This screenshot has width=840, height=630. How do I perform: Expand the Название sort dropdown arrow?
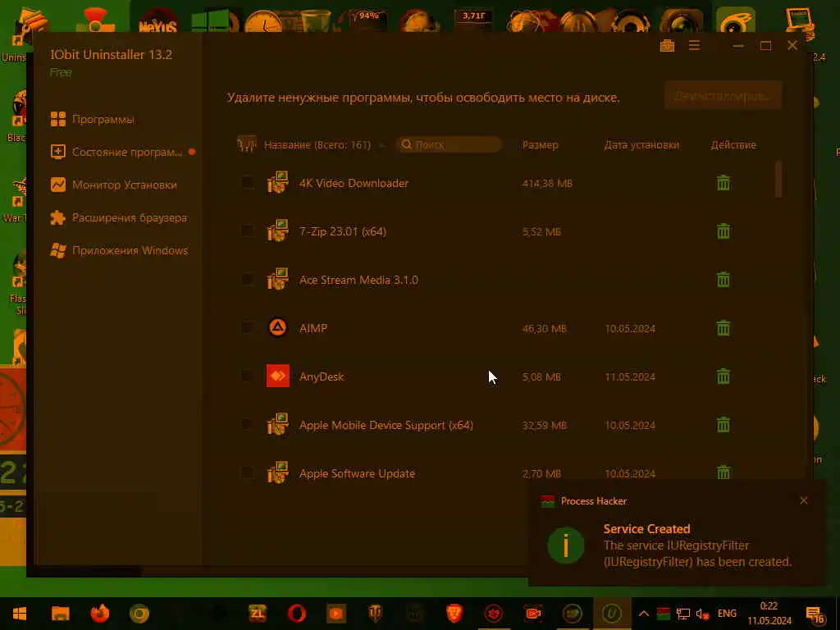382,145
